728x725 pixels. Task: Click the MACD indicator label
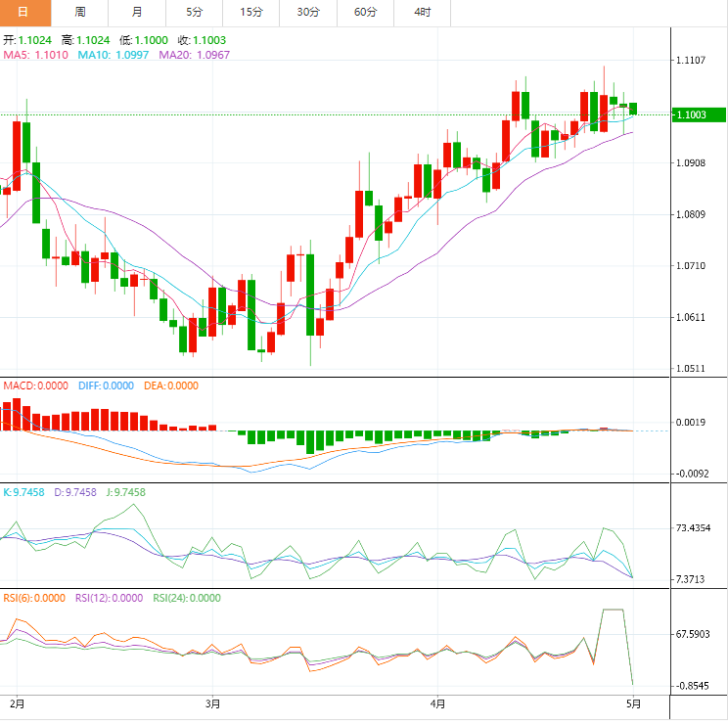tap(33, 385)
